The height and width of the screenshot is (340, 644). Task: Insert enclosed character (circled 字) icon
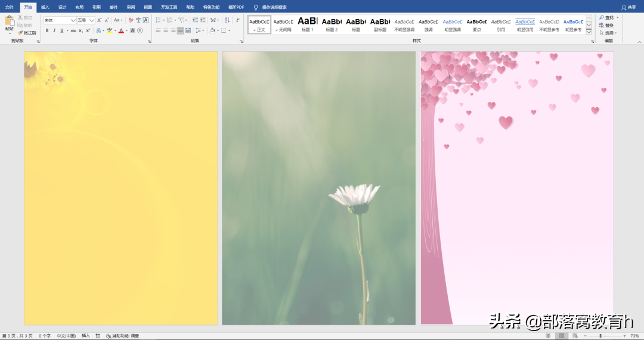[140, 31]
